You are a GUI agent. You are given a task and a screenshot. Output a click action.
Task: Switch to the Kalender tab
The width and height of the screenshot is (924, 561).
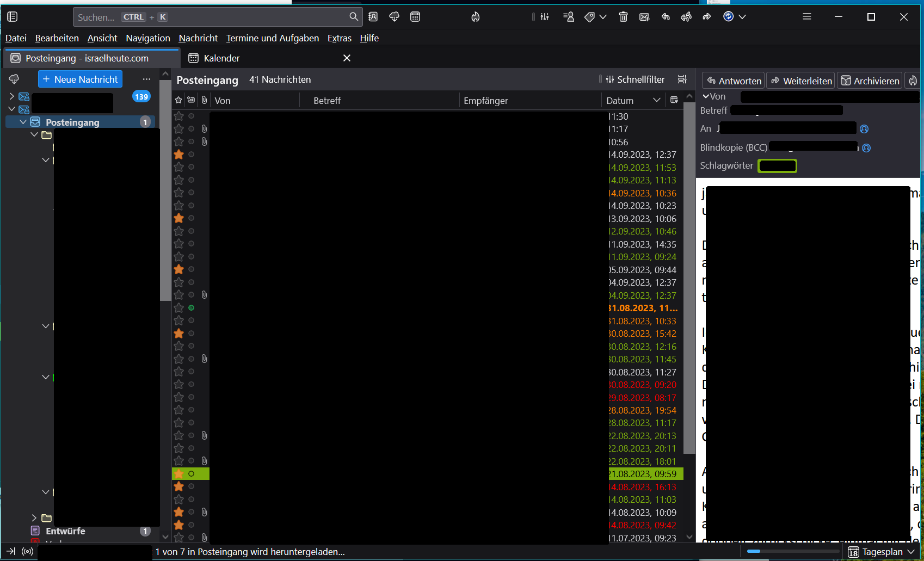click(x=221, y=58)
